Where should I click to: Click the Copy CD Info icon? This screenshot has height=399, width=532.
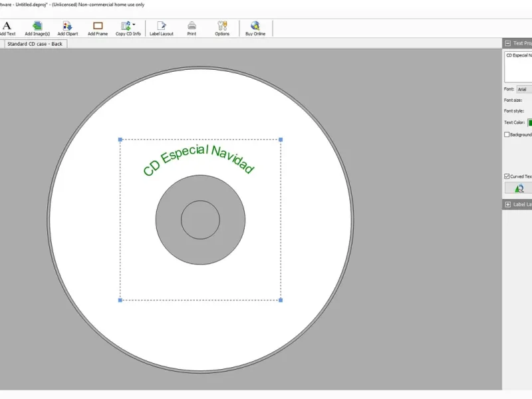[126, 26]
